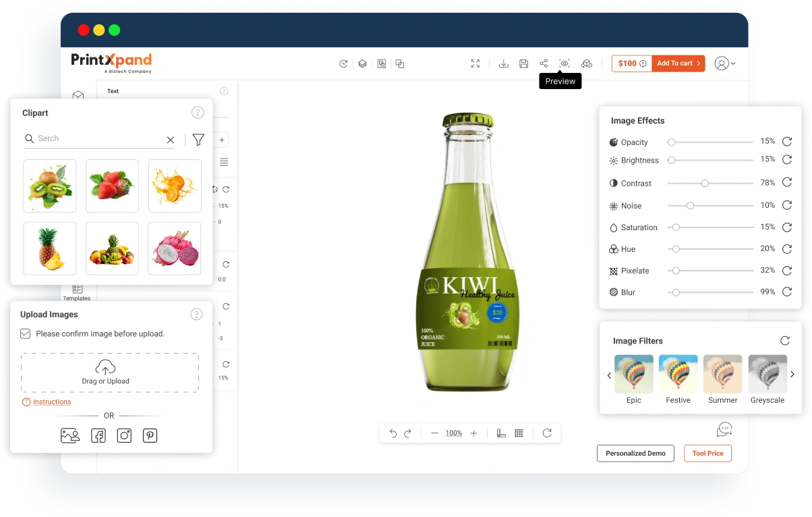Open the Instructions link
The image size is (812, 517).
coord(52,402)
